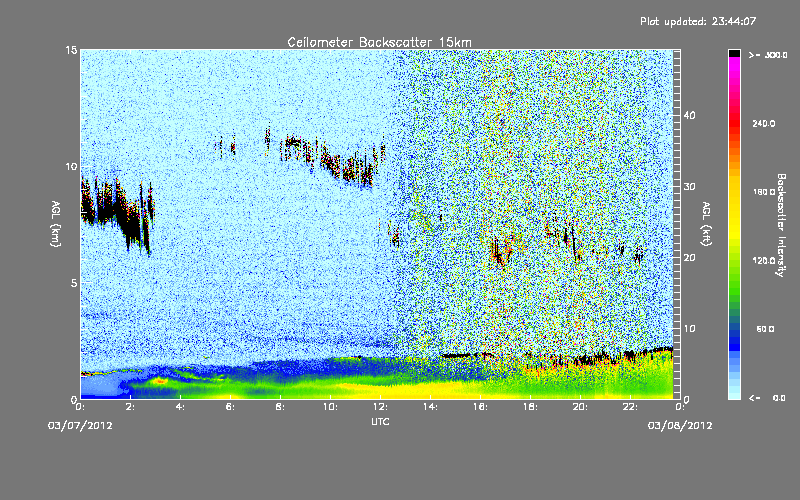Screen dimensions: 800x500
Task: Click the black cap atop the colorbar
Action: coord(734,53)
